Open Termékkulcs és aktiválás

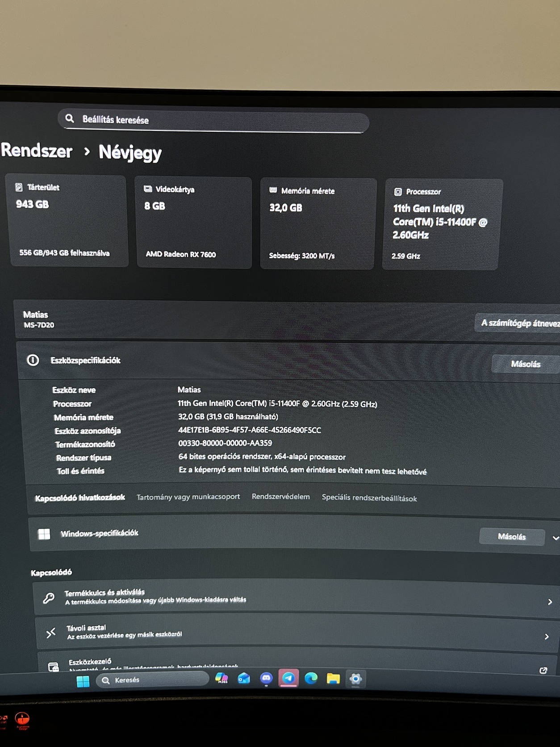tap(296, 599)
